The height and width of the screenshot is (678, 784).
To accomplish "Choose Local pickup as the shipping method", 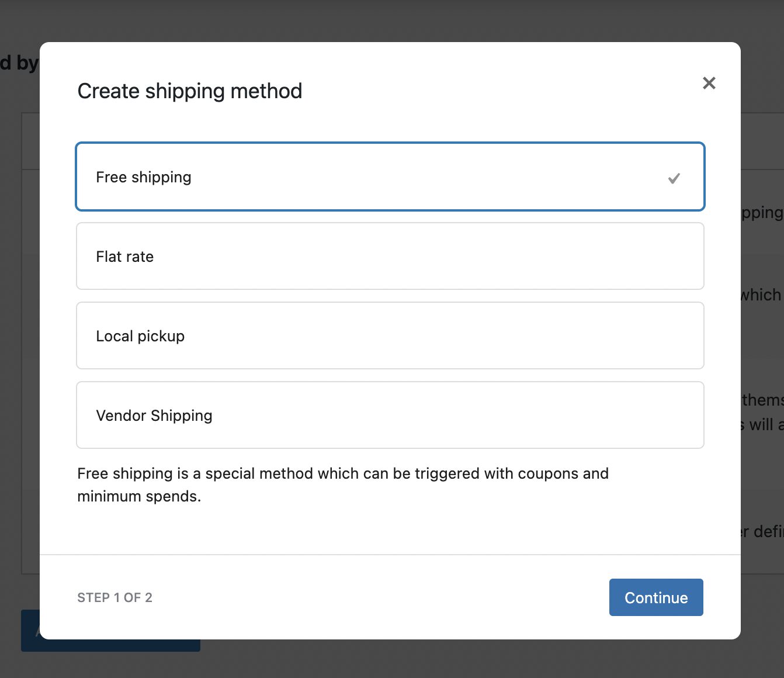I will tap(390, 335).
